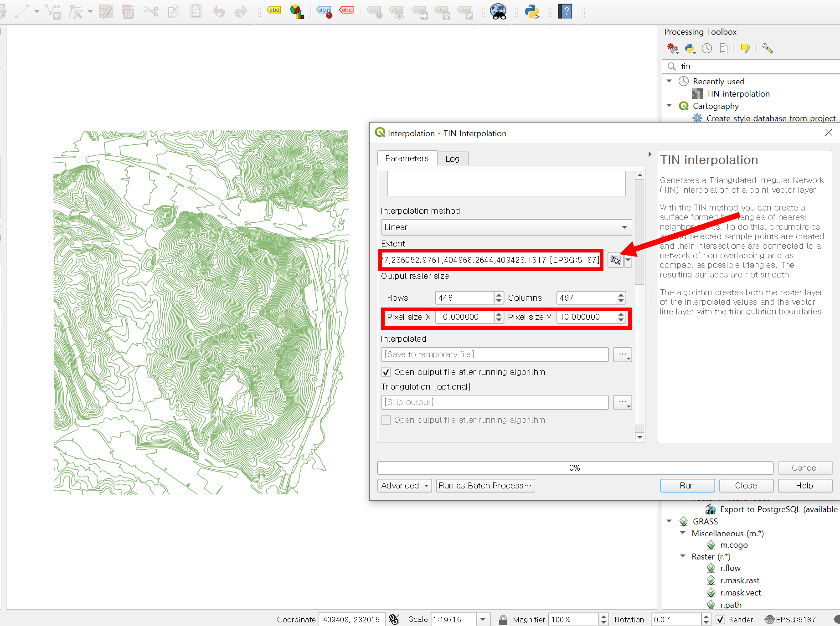The width and height of the screenshot is (840, 626).
Task: Click EPSG:5187 CRS in status bar
Action: click(x=790, y=620)
